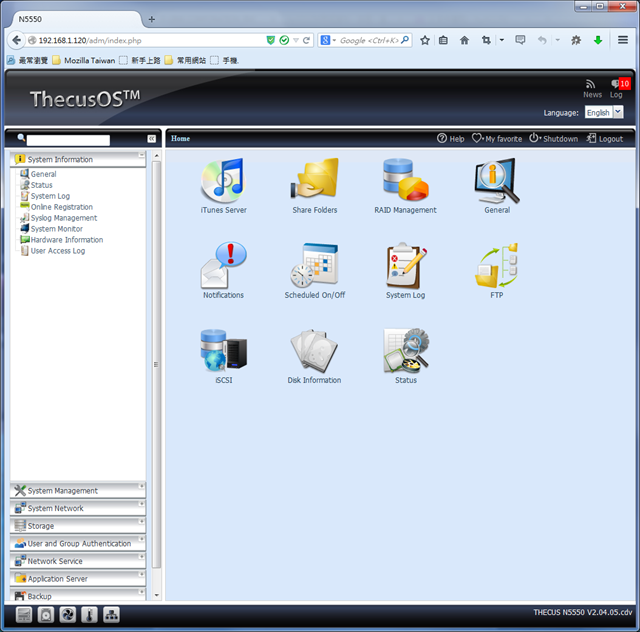Click the disk status icon in bottom bar
The height and width of the screenshot is (632, 640).
coord(46,614)
